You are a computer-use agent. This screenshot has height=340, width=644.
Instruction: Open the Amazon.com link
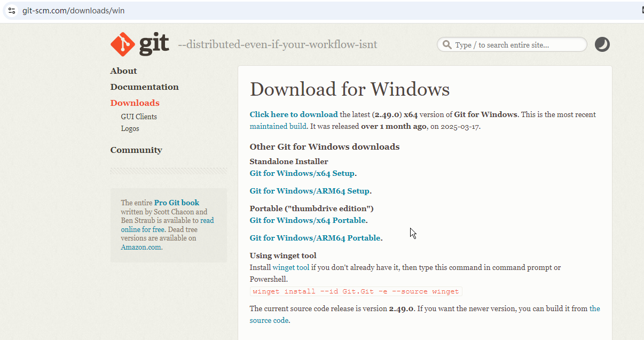coord(140,247)
